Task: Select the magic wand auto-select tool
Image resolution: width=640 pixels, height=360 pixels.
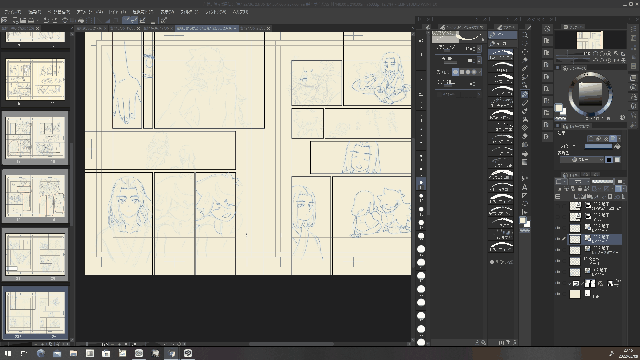Action: (525, 60)
